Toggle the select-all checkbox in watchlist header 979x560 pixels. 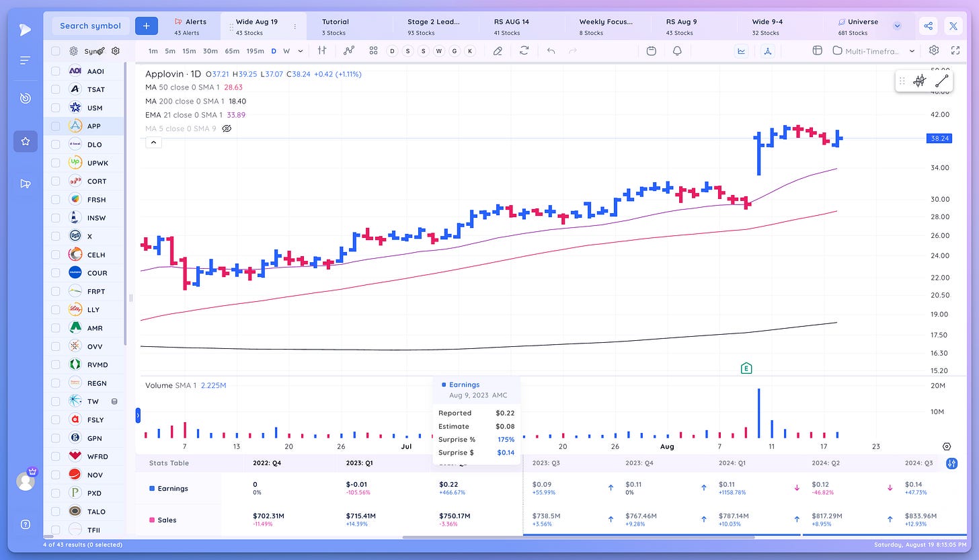coord(56,51)
